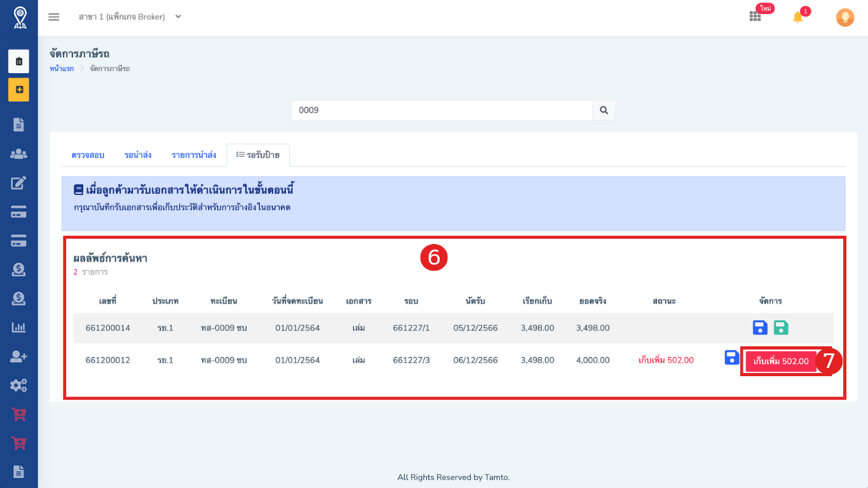Click the สถานะ column header
The height and width of the screenshot is (488, 868).
tap(664, 301)
